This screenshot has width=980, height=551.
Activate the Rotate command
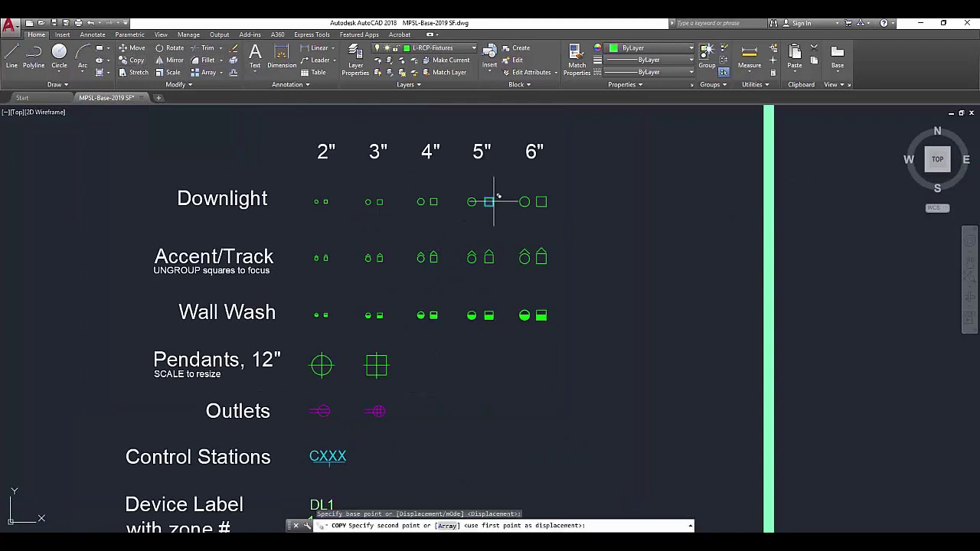169,47
